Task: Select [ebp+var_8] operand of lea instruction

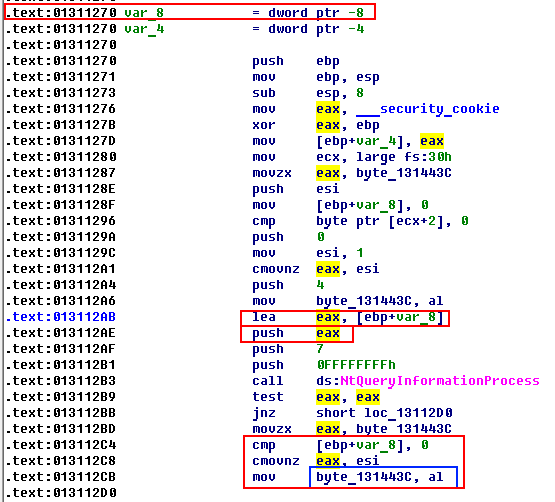Action: pos(400,317)
